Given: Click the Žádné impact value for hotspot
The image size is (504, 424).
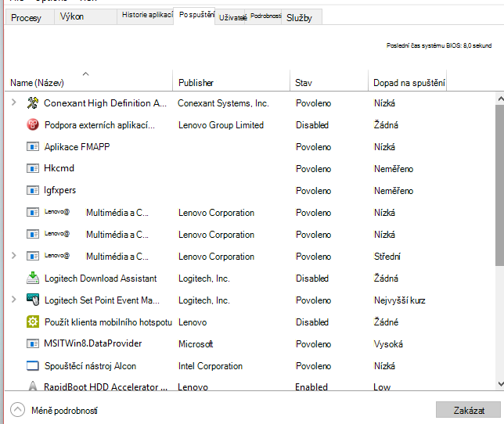Looking at the screenshot, I should click(x=386, y=322).
